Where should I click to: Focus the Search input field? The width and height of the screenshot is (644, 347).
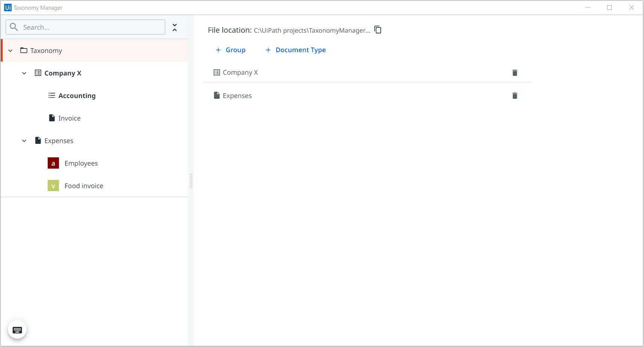point(85,27)
